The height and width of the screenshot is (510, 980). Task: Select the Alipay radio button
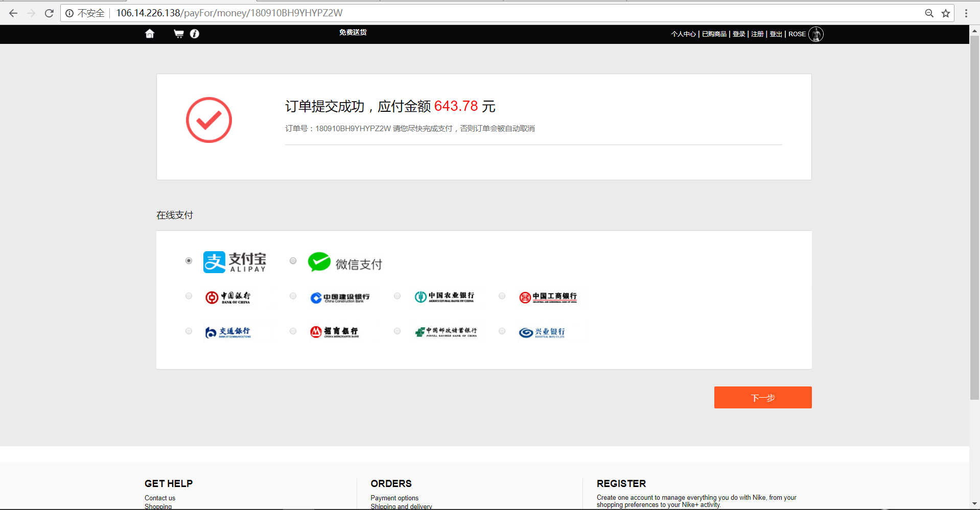coord(189,261)
